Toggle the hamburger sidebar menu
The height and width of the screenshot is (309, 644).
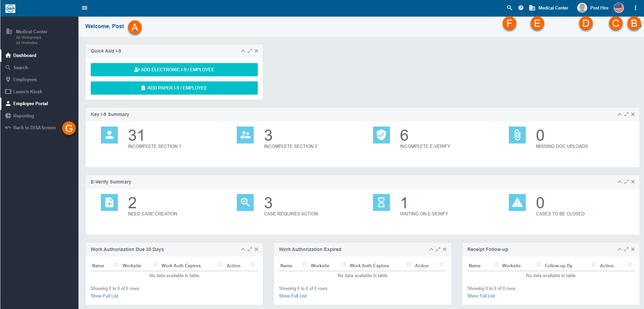point(85,8)
